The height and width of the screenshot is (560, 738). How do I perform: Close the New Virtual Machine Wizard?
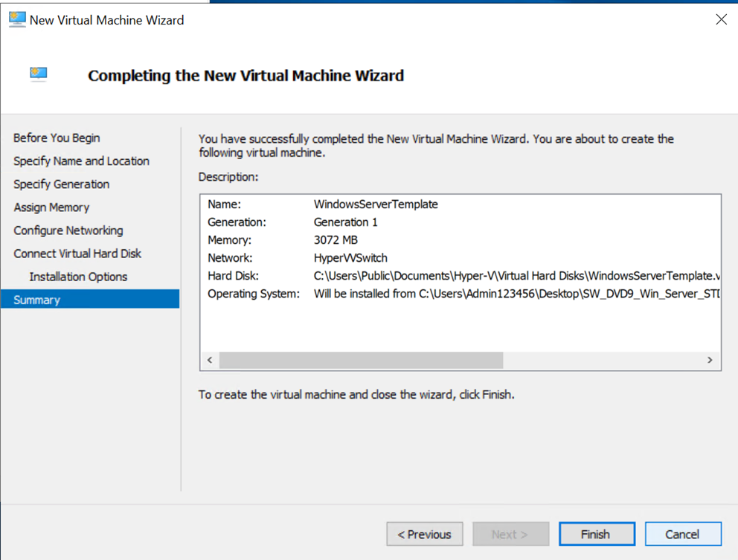(x=721, y=19)
